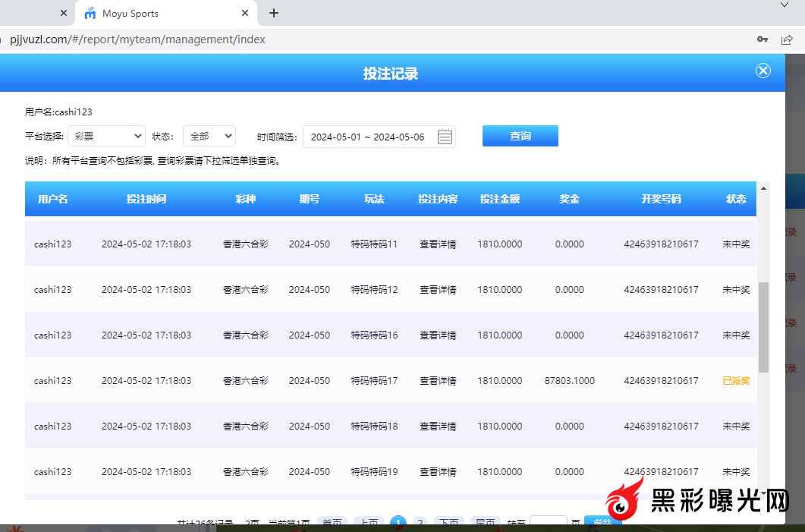The height and width of the screenshot is (532, 805).
Task: Click the share page icon in address bar
Action: (788, 39)
